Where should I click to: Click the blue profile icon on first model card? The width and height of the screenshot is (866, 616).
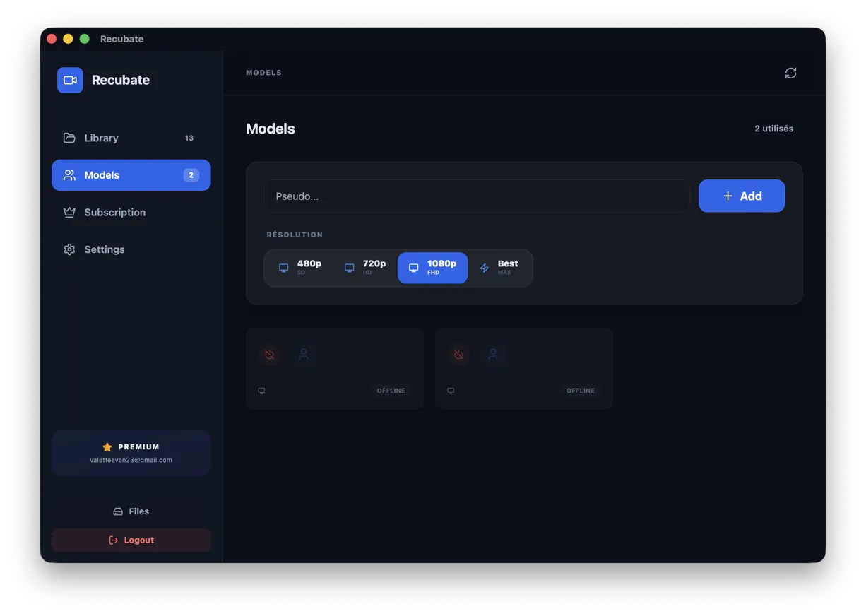coord(304,355)
